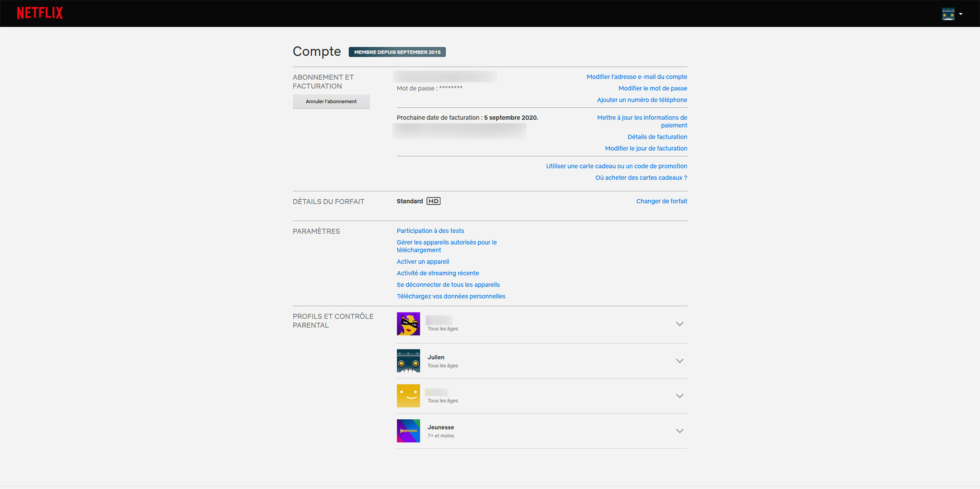Expand the yellow smiley profile chevron
The image size is (980, 489).
point(680,396)
